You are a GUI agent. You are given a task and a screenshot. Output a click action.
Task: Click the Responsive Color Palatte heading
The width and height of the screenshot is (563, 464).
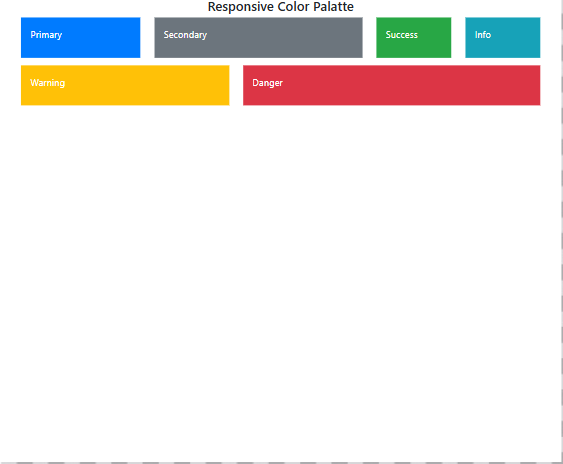tap(281, 7)
